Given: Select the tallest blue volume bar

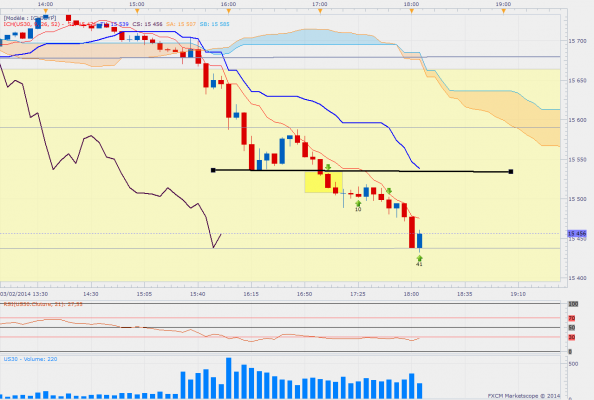Looking at the screenshot, I should (x=228, y=378).
